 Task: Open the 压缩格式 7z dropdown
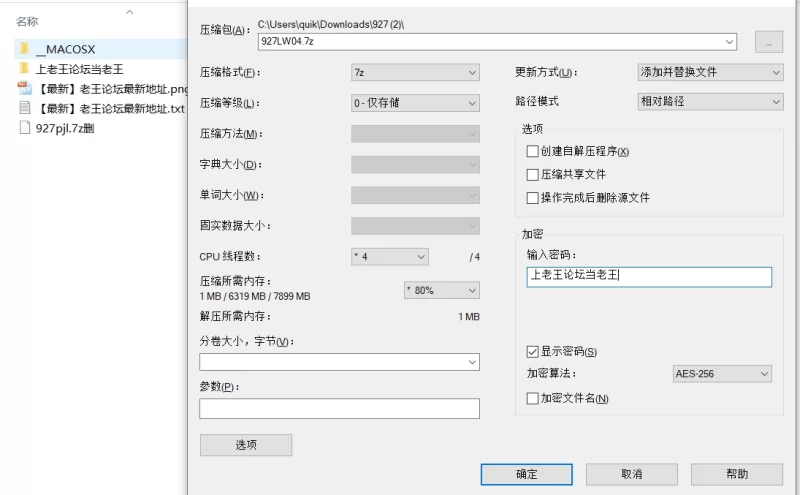click(415, 72)
